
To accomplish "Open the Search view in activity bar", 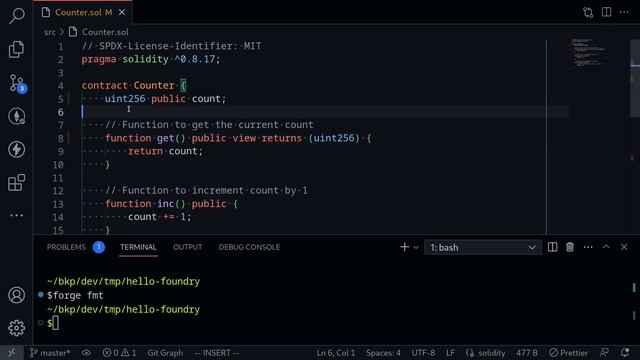I will point(17,16).
